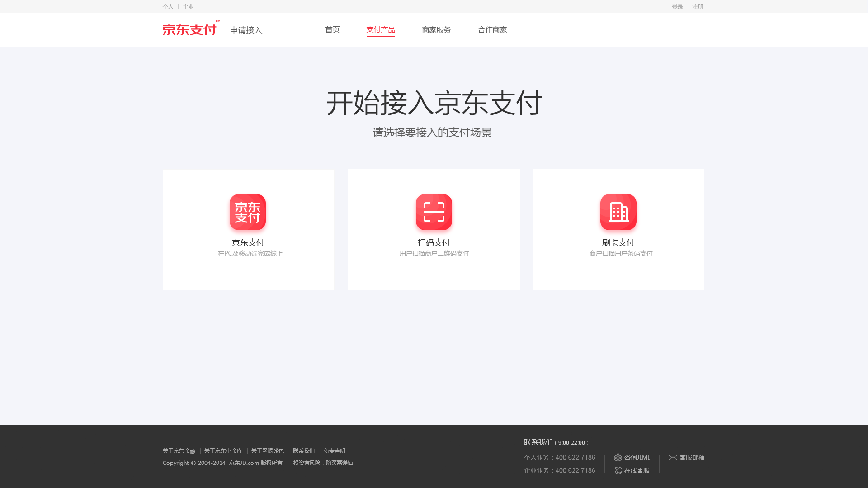Click 在PC及移动端完成线上 description
Viewport: 868px width, 488px height.
click(x=250, y=254)
